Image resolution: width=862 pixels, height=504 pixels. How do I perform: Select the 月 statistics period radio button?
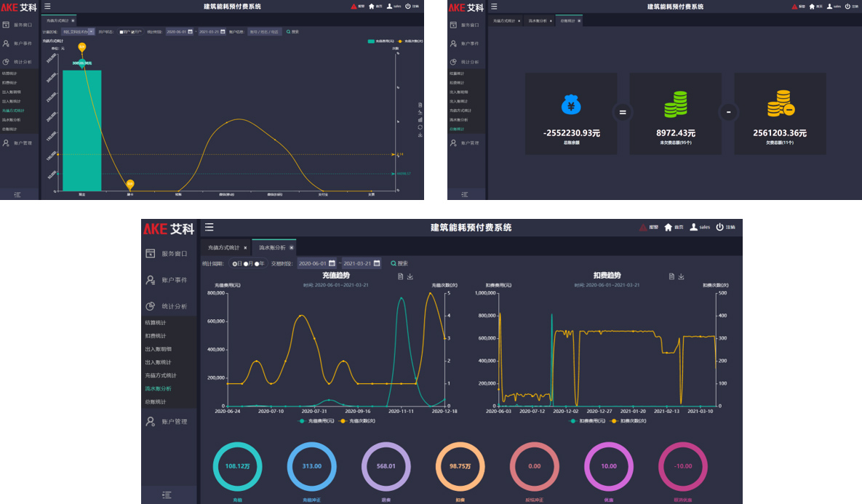click(x=246, y=263)
